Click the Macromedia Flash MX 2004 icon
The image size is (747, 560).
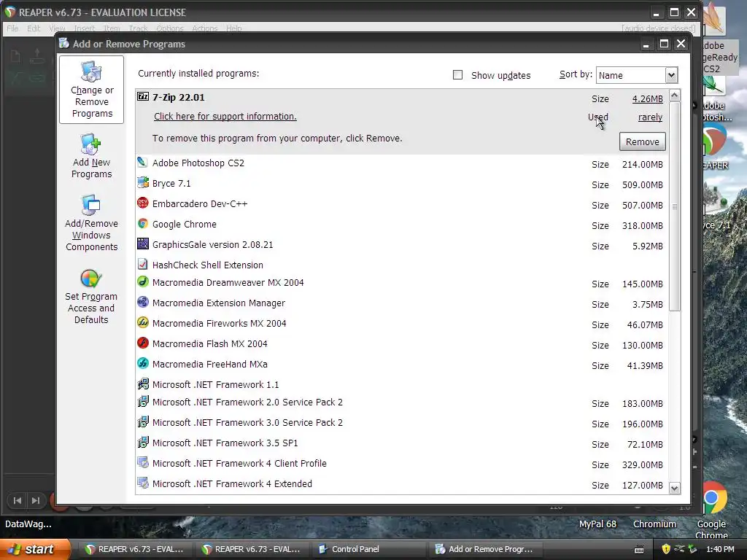[x=142, y=343]
